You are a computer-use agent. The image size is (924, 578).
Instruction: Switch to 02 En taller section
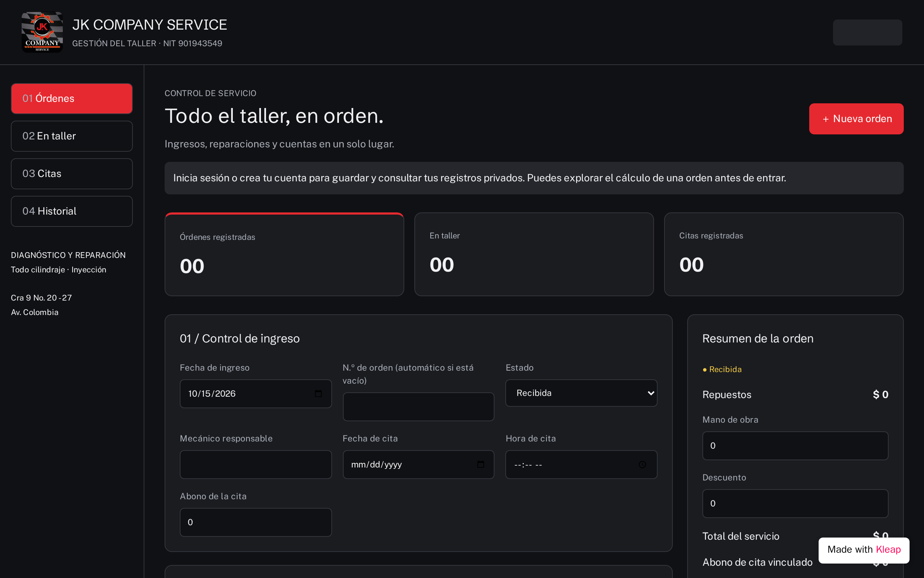point(72,136)
